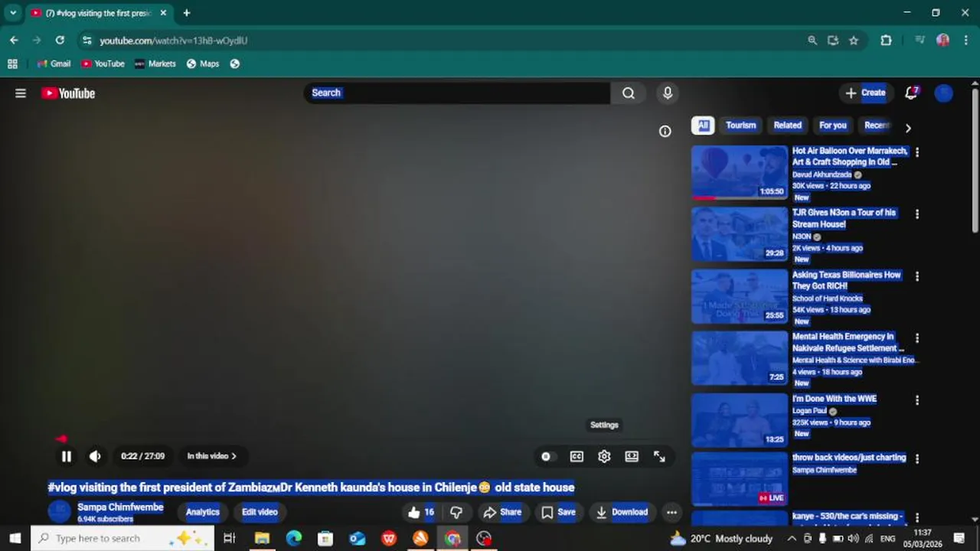Dislike the video

[x=456, y=512]
